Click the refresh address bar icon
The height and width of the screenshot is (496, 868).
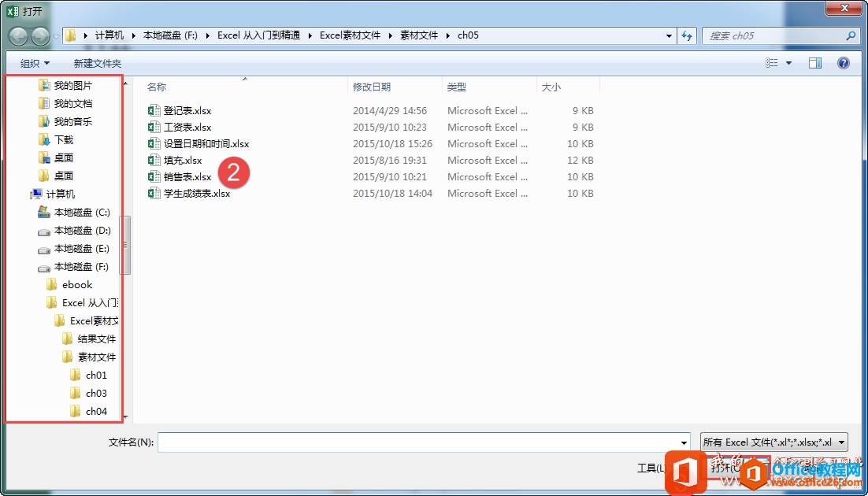(686, 36)
